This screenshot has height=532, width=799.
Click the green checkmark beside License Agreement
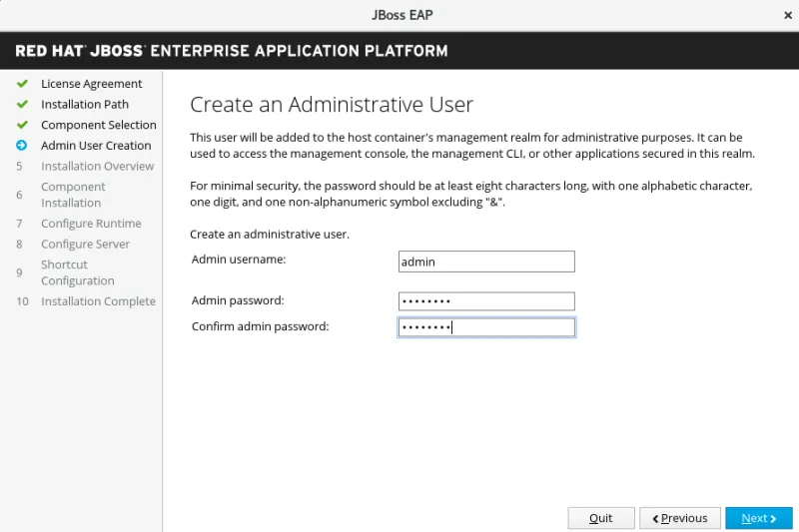(x=22, y=84)
